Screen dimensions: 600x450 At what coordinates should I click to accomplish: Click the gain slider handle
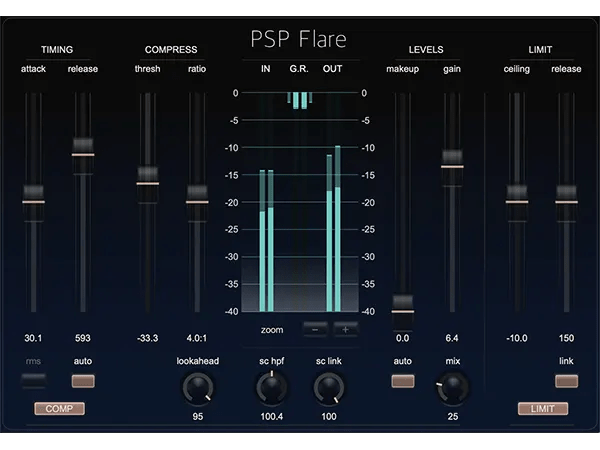tap(452, 166)
